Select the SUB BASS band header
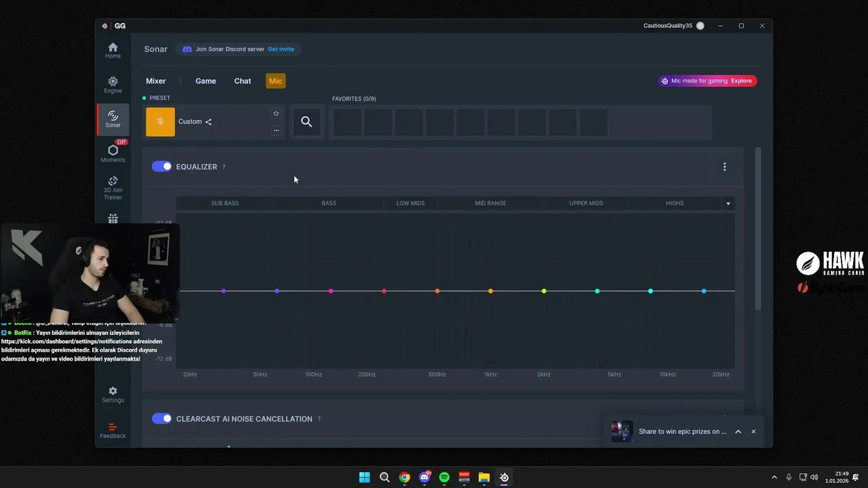This screenshot has height=488, width=868. 225,203
